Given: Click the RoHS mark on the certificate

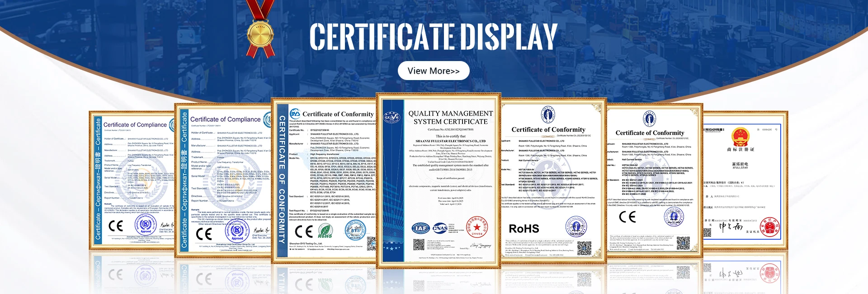Looking at the screenshot, I should (x=524, y=228).
